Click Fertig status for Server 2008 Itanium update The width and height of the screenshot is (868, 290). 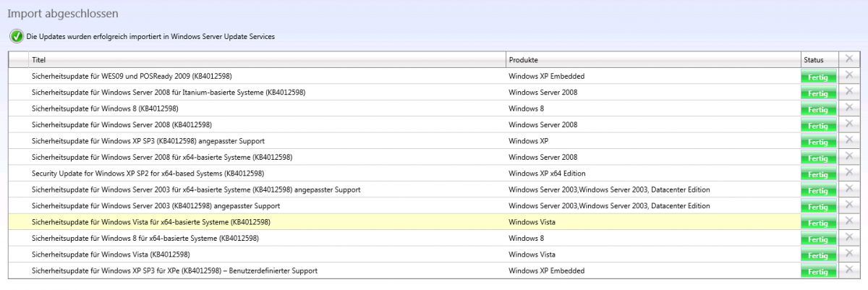818,93
